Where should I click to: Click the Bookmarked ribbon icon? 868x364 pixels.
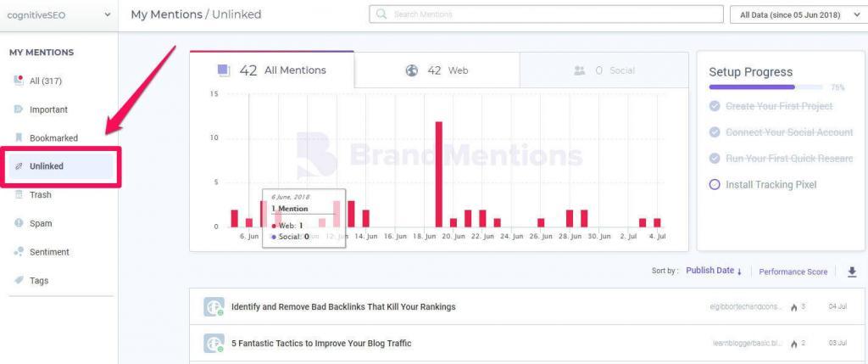click(x=19, y=137)
